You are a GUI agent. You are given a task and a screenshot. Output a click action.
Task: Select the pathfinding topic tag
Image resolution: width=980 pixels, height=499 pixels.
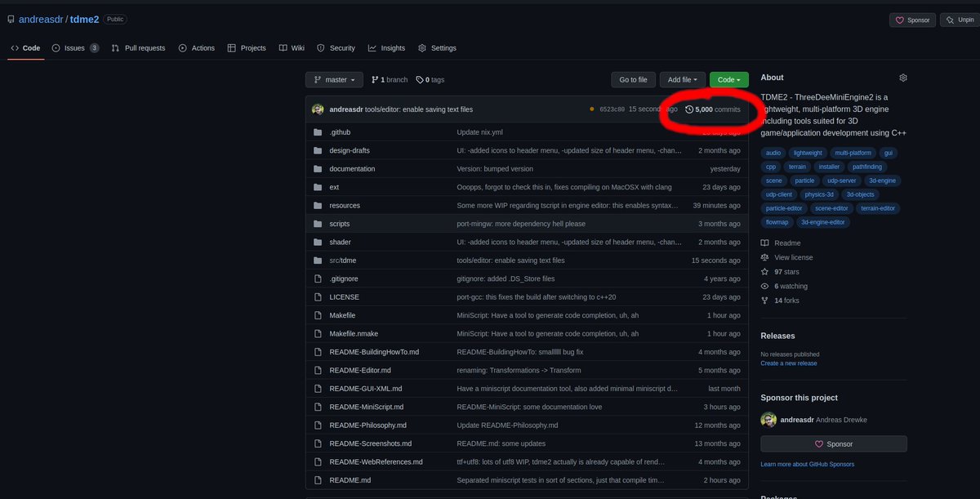(866, 167)
